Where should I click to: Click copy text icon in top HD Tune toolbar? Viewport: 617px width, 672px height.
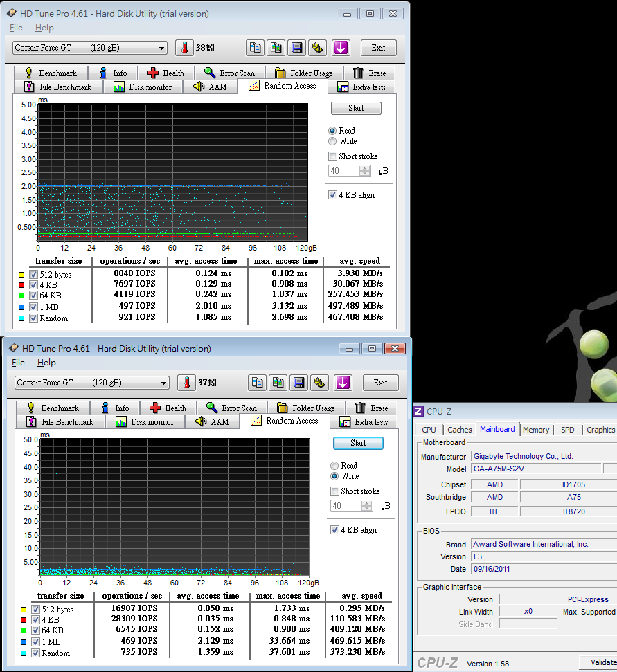255,48
